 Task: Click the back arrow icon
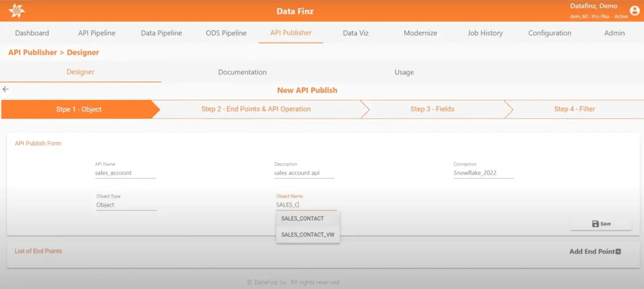(x=6, y=89)
